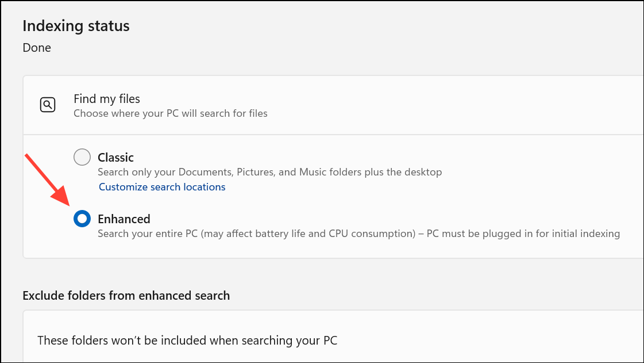Click the Find my files magnifier icon
This screenshot has height=363, width=644.
pyautogui.click(x=48, y=105)
